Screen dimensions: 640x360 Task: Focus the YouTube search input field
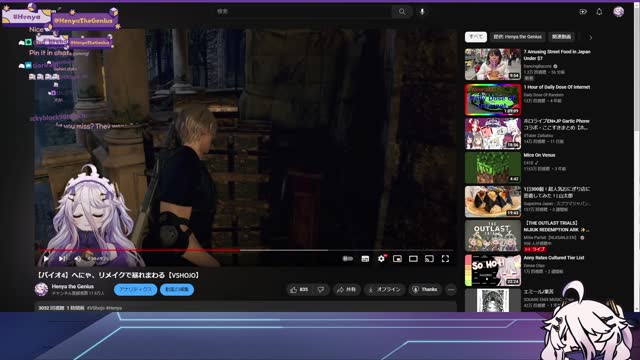tap(302, 12)
